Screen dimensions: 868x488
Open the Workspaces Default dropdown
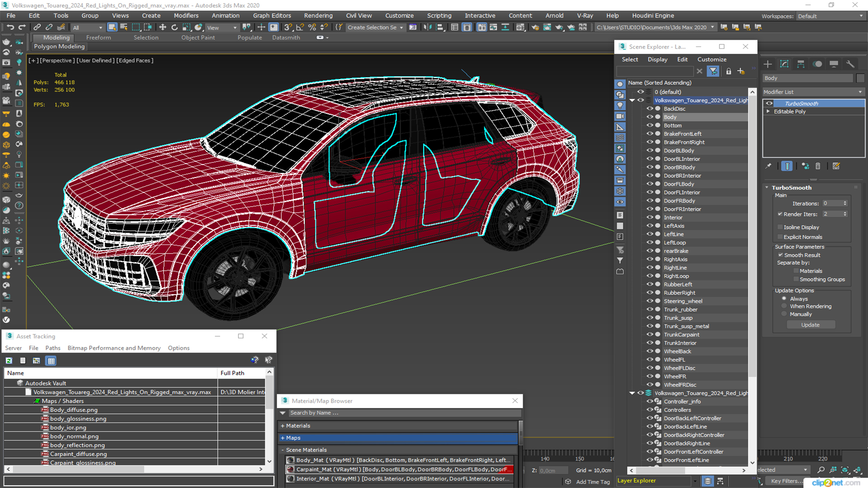click(830, 16)
